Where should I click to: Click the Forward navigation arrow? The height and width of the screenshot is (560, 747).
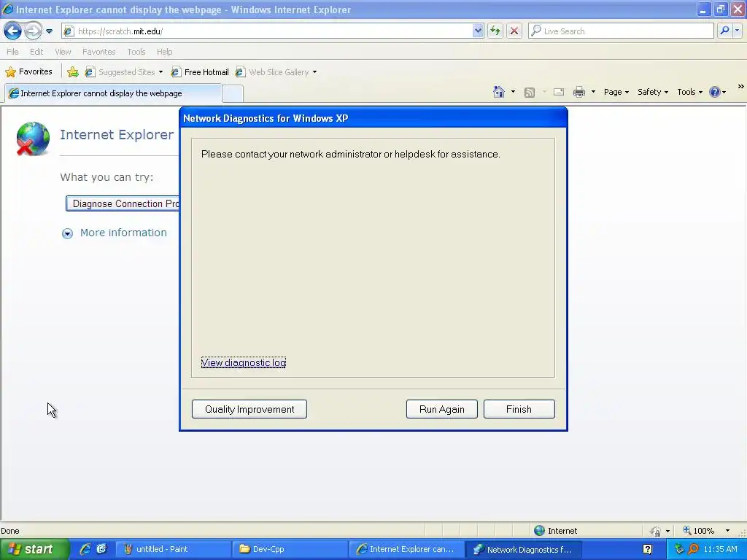point(33,31)
